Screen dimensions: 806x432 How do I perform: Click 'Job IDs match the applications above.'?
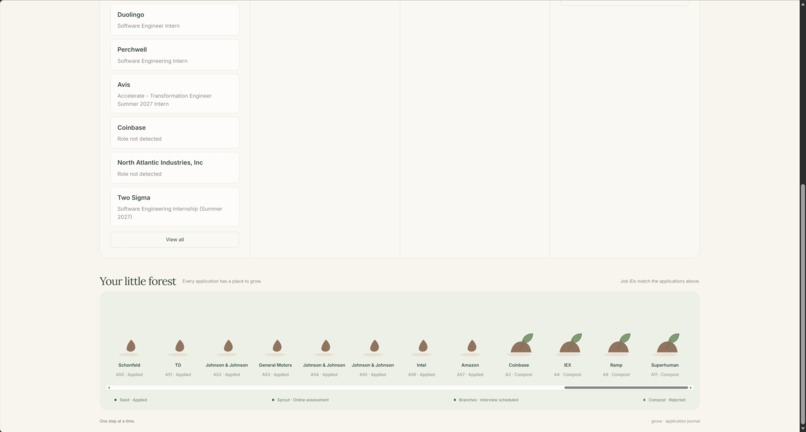(x=660, y=281)
